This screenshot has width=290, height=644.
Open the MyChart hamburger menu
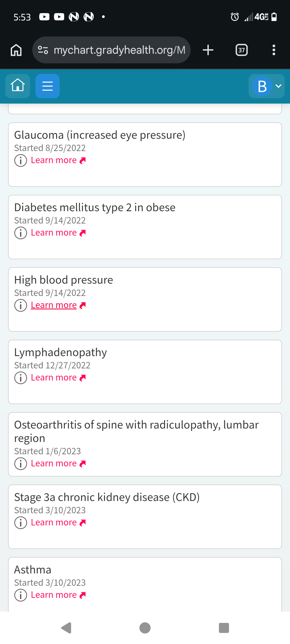click(x=48, y=86)
